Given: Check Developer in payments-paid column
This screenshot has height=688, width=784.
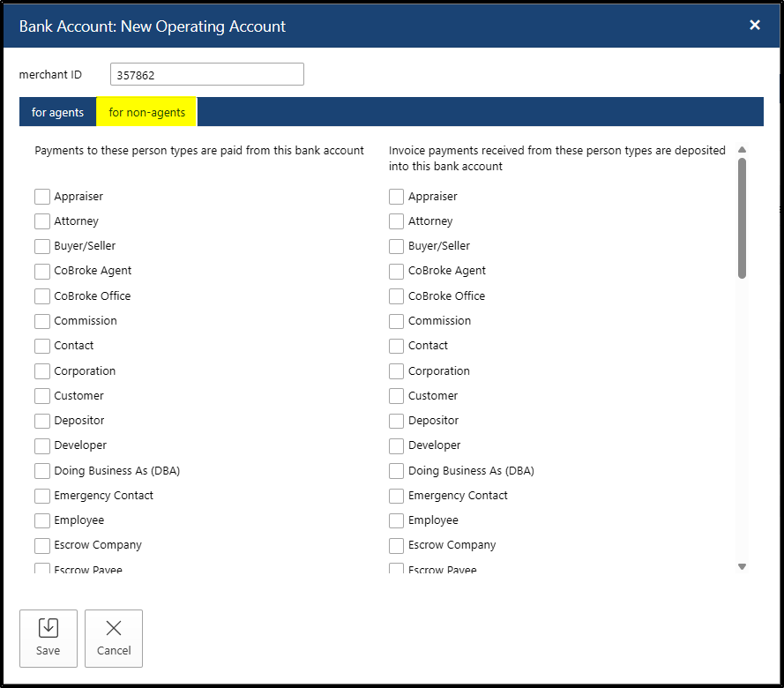Looking at the screenshot, I should point(42,445).
